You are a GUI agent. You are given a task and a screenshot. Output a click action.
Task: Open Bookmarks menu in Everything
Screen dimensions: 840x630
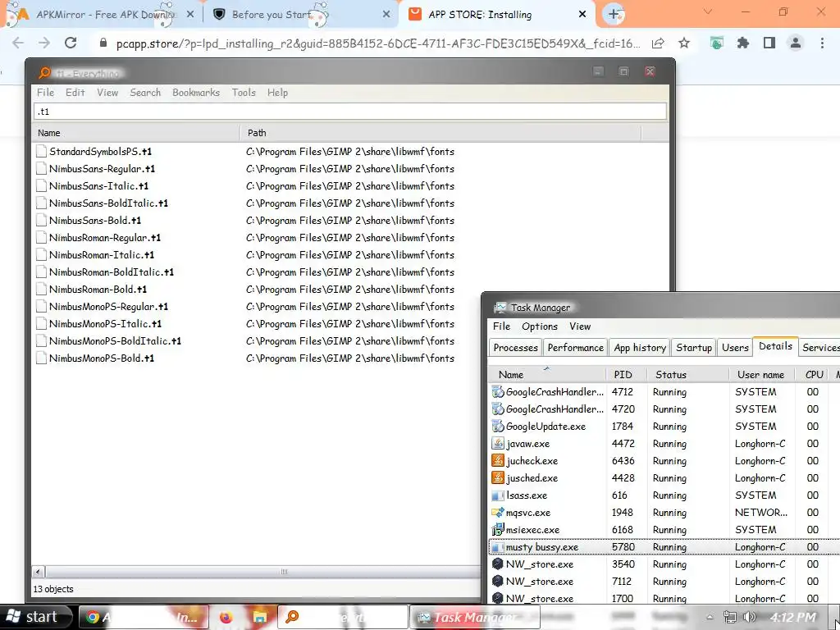196,93
